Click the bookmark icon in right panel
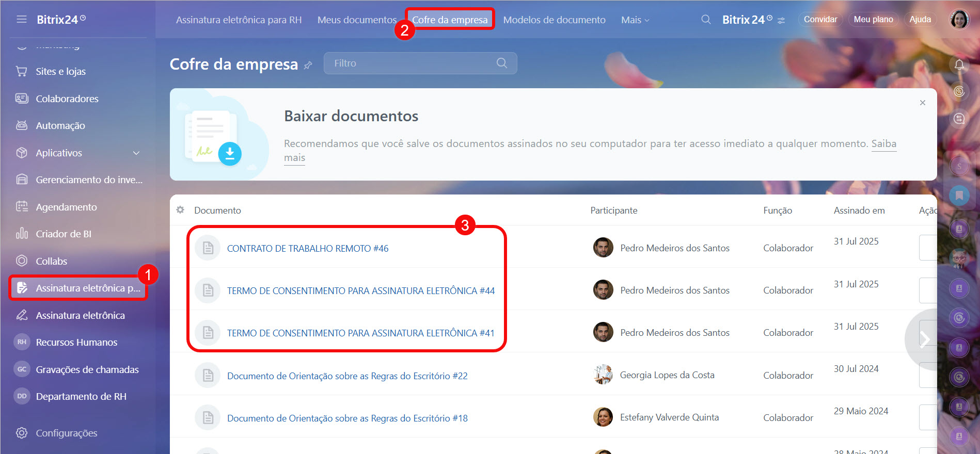980x454 pixels. [x=959, y=195]
